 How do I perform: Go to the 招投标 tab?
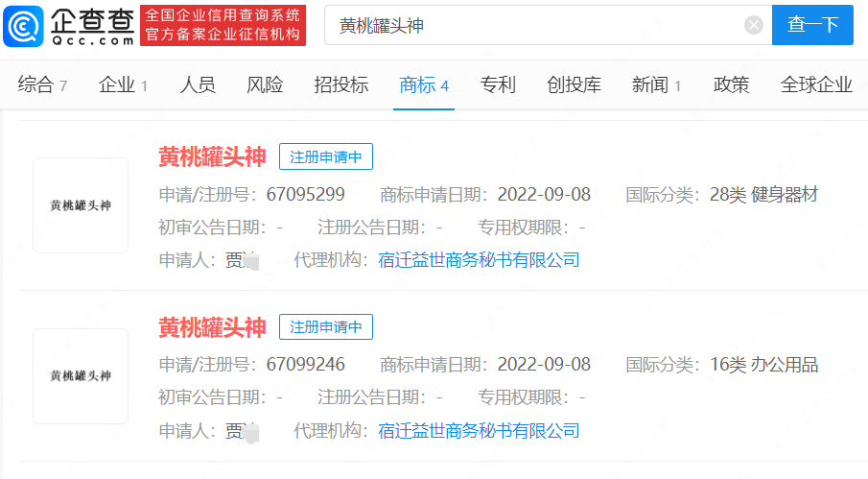(x=341, y=85)
